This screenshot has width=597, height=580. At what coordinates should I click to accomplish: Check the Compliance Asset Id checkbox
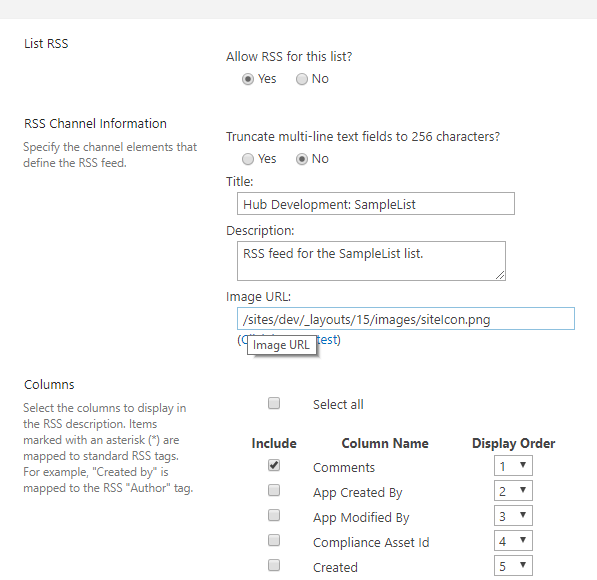point(274,540)
